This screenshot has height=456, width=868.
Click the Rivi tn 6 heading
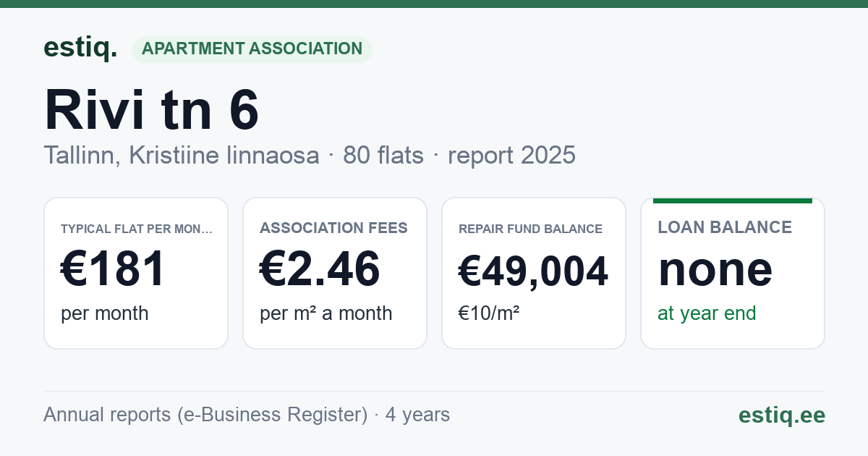pyautogui.click(x=151, y=109)
